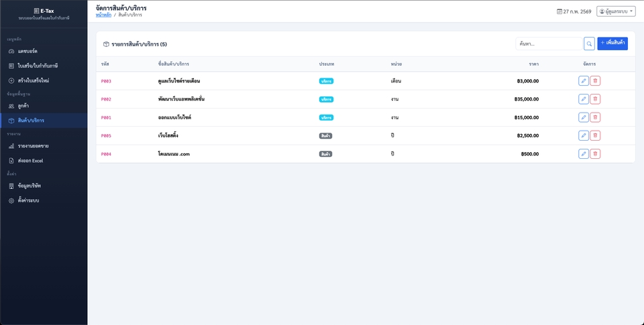Edit product P005 with pencil icon
The width and height of the screenshot is (644, 325).
tap(584, 135)
